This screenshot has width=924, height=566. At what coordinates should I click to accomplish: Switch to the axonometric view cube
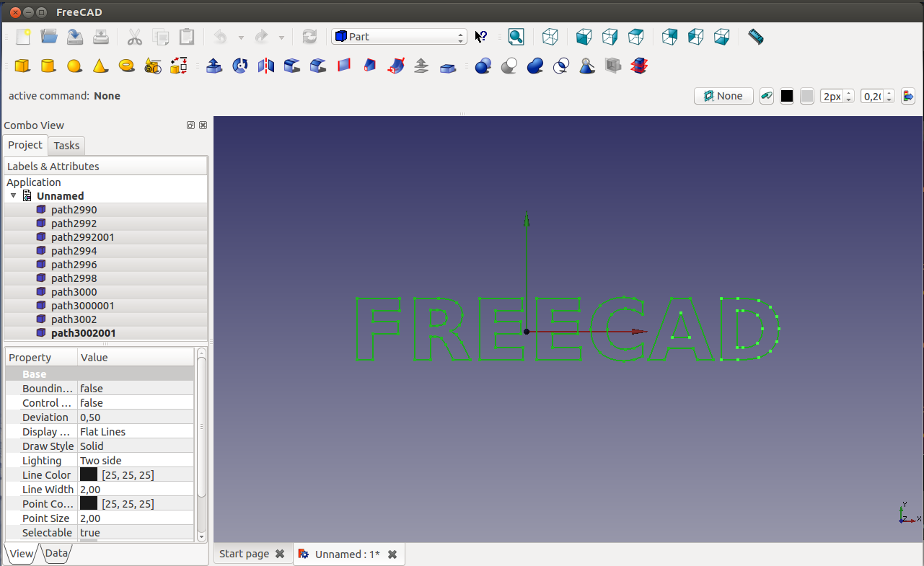[x=550, y=37]
